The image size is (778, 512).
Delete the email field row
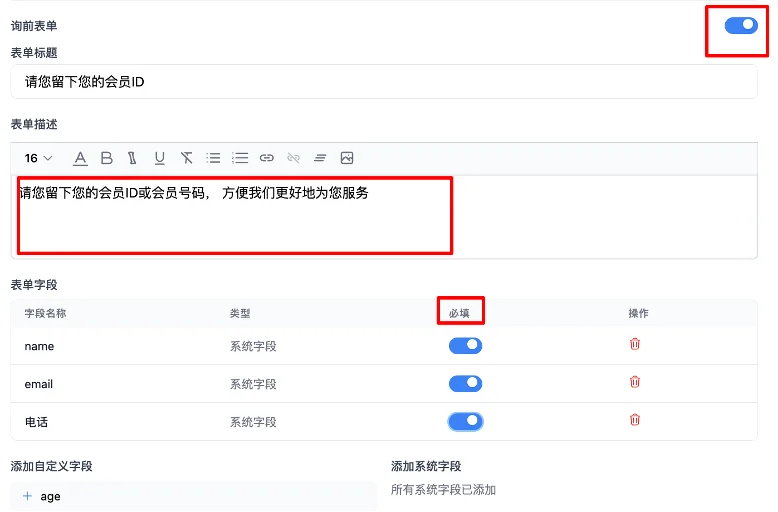[634, 382]
